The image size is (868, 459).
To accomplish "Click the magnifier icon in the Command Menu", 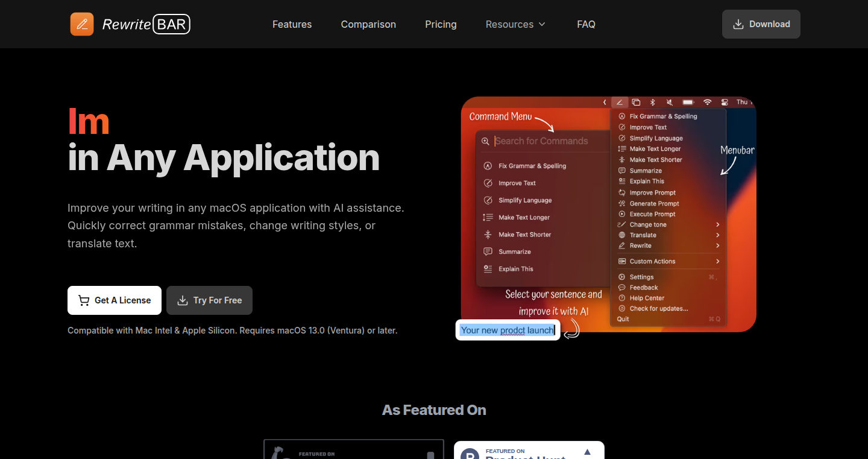I will point(486,141).
